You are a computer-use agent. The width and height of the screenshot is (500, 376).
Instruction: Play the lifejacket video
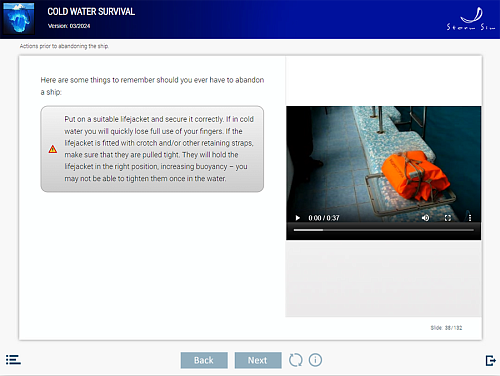[298, 218]
